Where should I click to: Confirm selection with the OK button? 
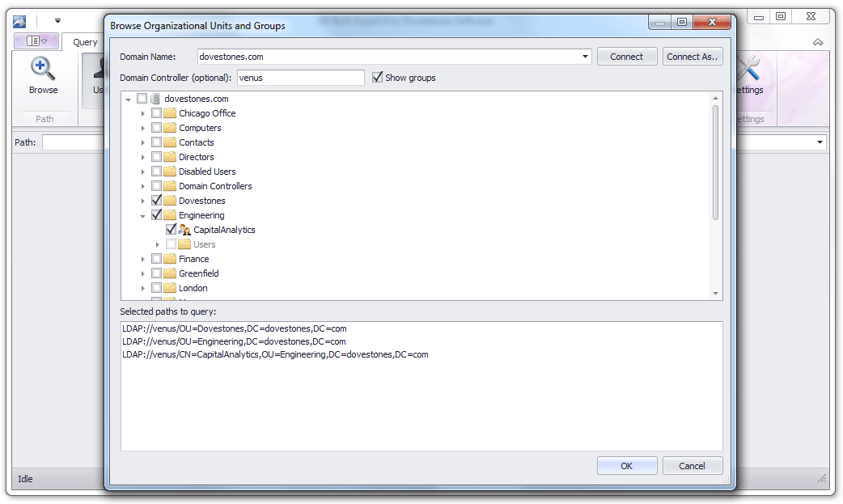[x=627, y=465]
